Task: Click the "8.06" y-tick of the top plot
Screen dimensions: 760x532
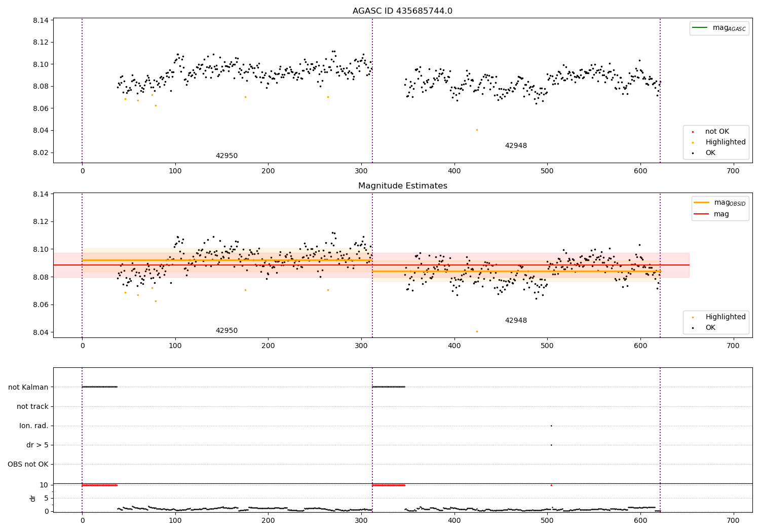Action: (x=41, y=108)
